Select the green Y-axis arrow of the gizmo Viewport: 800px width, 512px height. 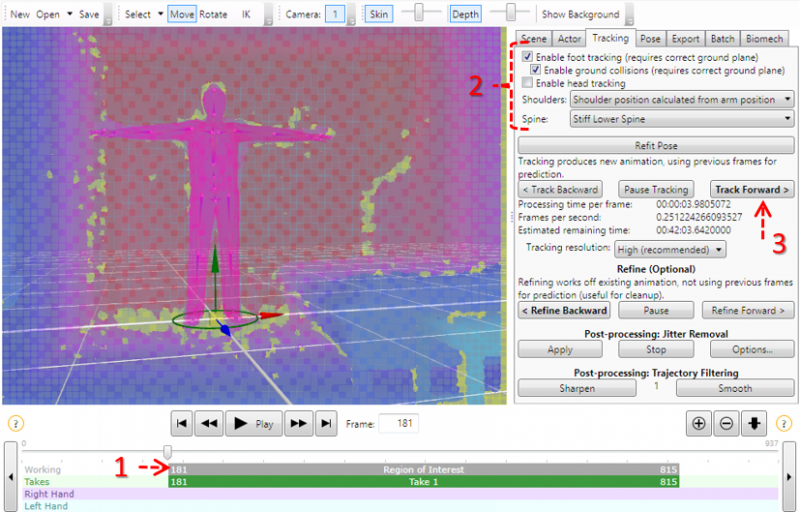[x=215, y=258]
